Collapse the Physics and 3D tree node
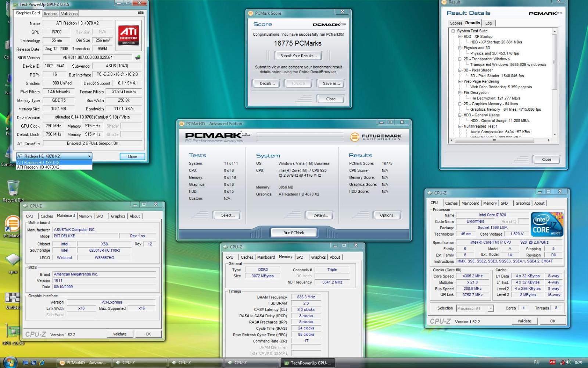 (x=460, y=48)
